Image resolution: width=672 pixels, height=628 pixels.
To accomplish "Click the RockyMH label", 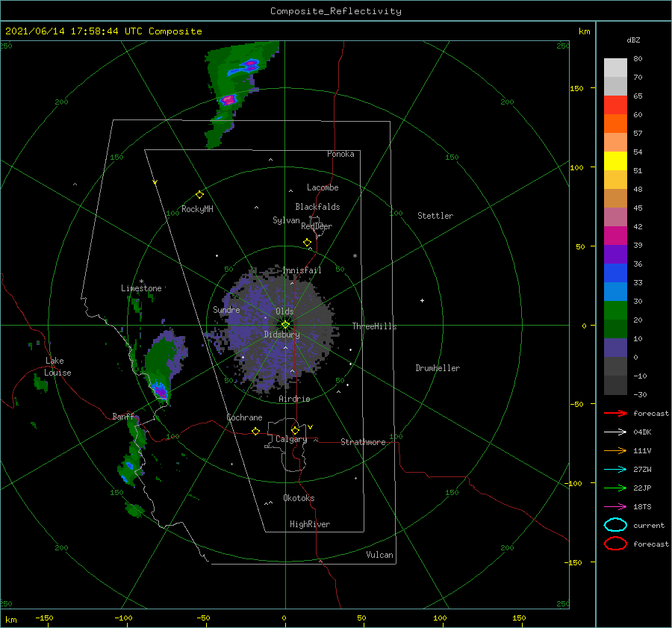I will click(197, 209).
